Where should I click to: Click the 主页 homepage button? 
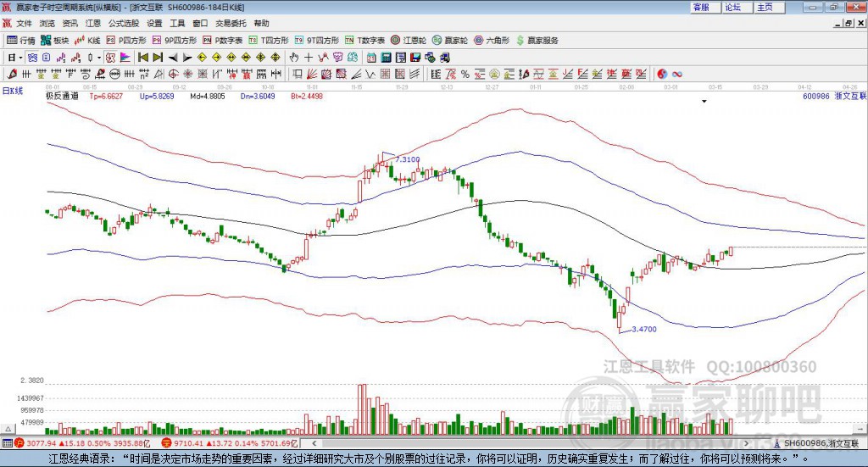[770, 7]
